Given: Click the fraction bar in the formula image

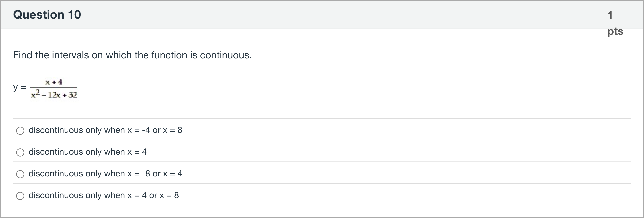Looking at the screenshot, I should pos(53,87).
